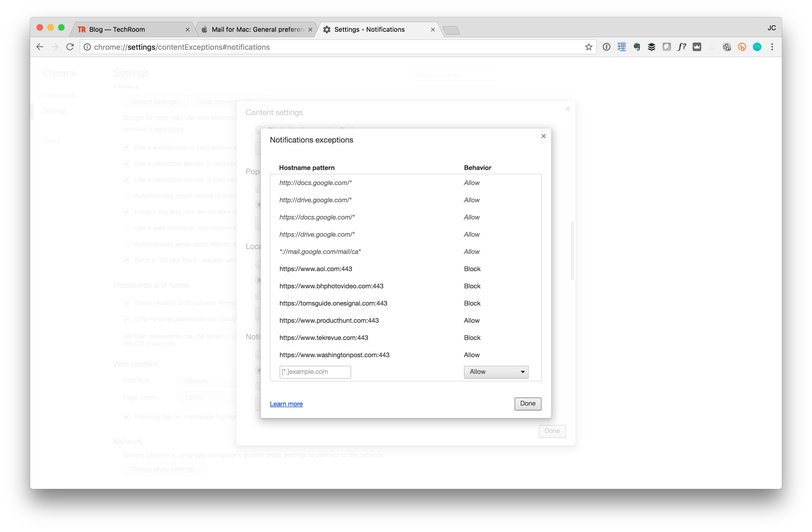812x532 pixels.
Task: Click the JC profile button
Action: [x=771, y=28]
